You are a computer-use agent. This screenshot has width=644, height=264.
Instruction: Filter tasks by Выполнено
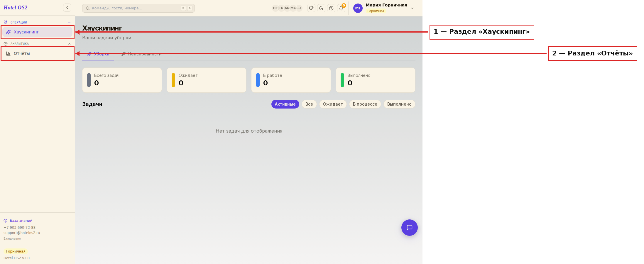[x=399, y=104]
